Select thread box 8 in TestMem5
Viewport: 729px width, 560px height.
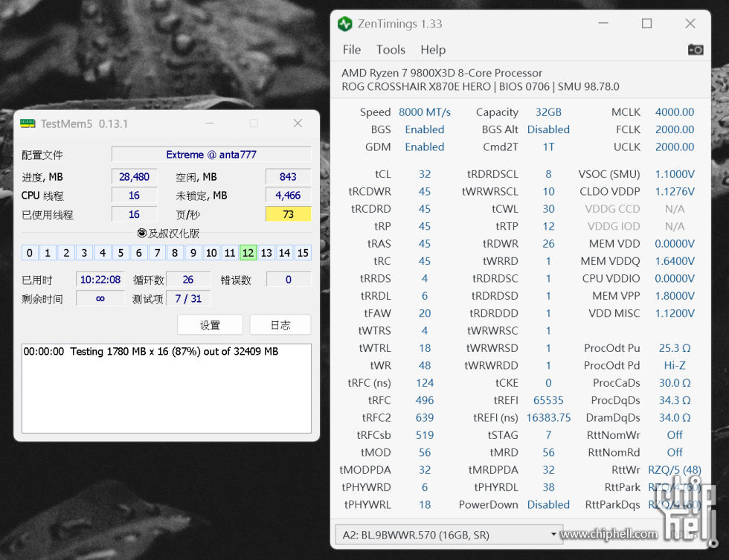pyautogui.click(x=175, y=253)
